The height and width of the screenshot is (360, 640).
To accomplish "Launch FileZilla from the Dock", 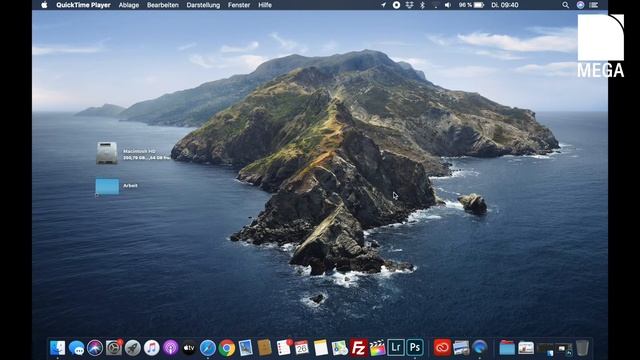I will 358,348.
